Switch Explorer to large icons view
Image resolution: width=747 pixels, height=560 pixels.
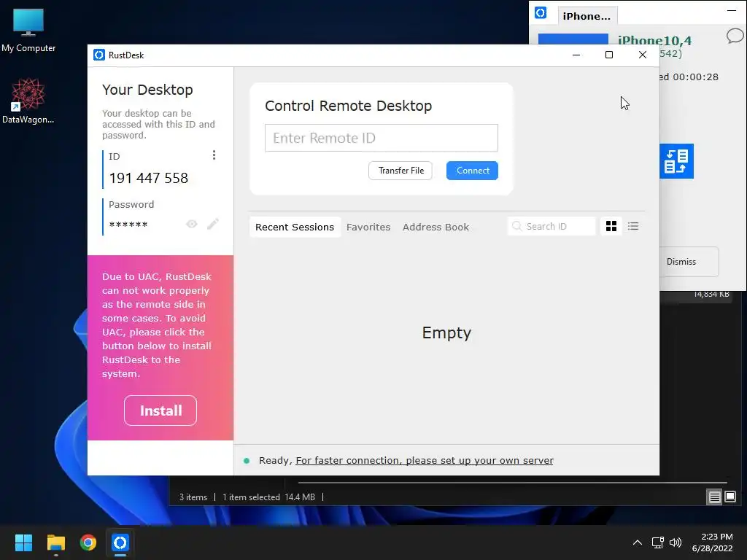click(730, 497)
